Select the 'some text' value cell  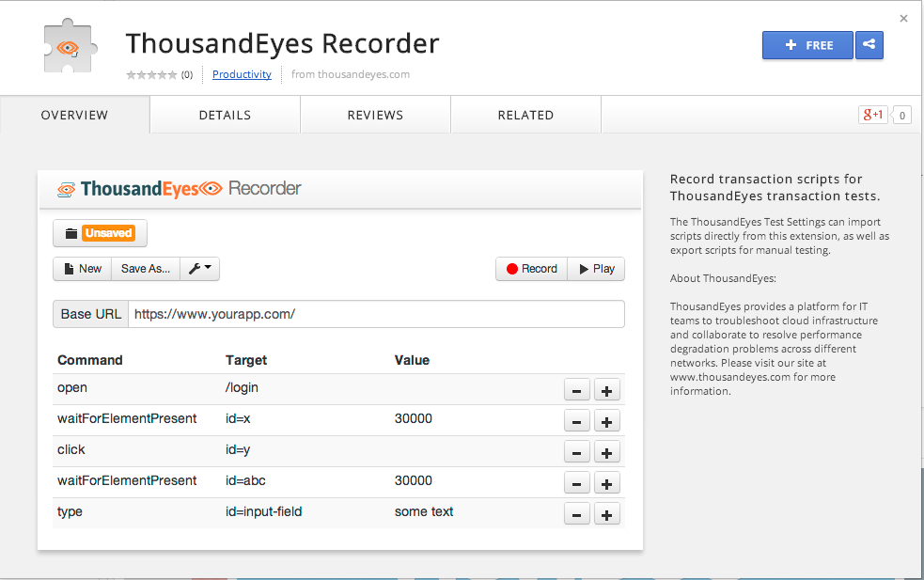pyautogui.click(x=424, y=511)
